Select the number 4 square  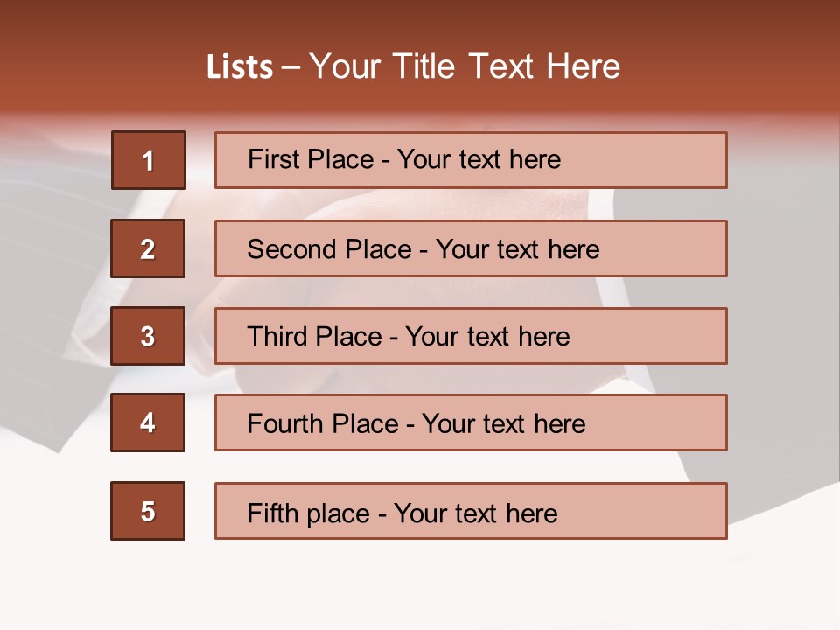pos(148,423)
